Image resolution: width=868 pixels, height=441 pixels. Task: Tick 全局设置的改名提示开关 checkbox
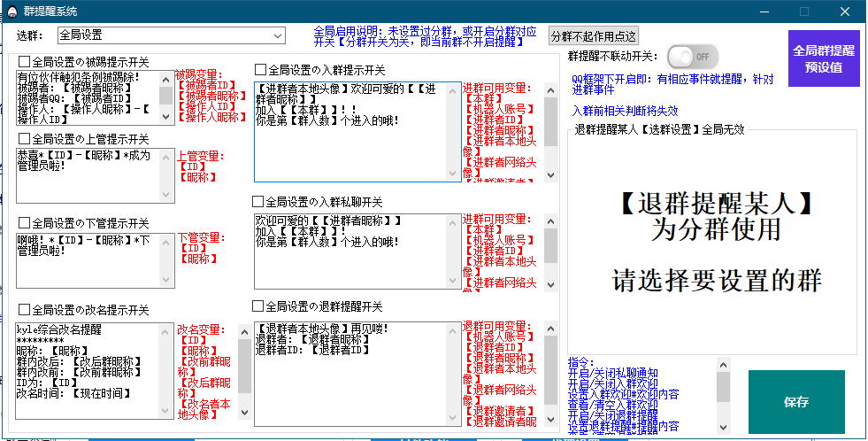click(x=25, y=309)
